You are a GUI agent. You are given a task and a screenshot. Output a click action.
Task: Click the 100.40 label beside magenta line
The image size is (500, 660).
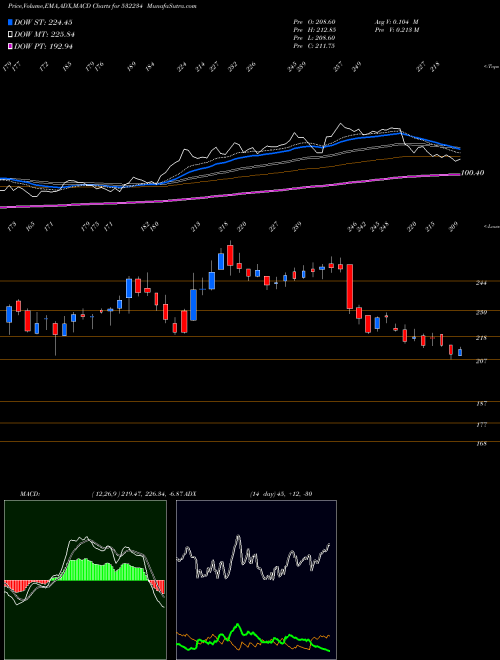tap(472, 173)
